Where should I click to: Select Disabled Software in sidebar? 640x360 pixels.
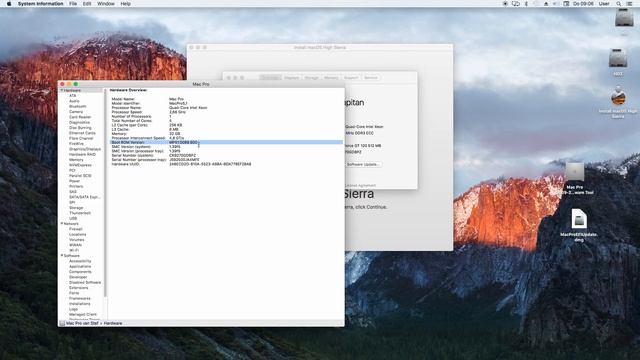pos(85,282)
